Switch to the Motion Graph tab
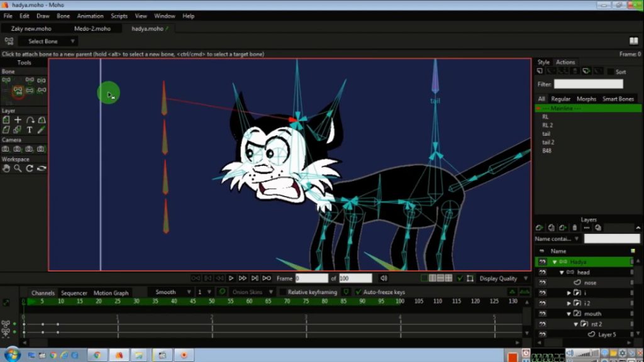This screenshot has height=362, width=644. point(111,293)
